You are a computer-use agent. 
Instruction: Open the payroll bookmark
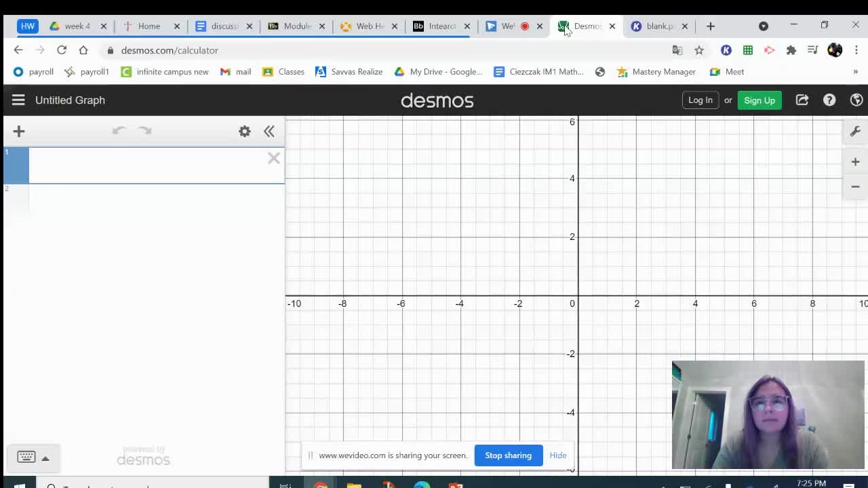coord(33,72)
